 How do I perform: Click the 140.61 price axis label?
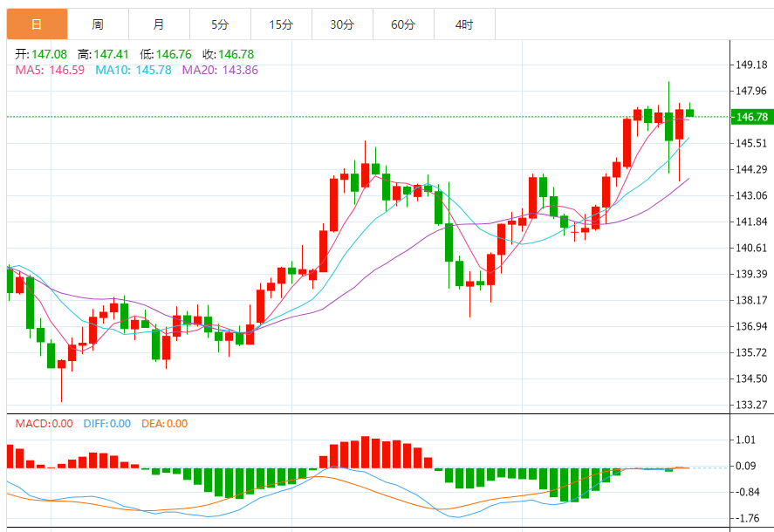pos(752,248)
